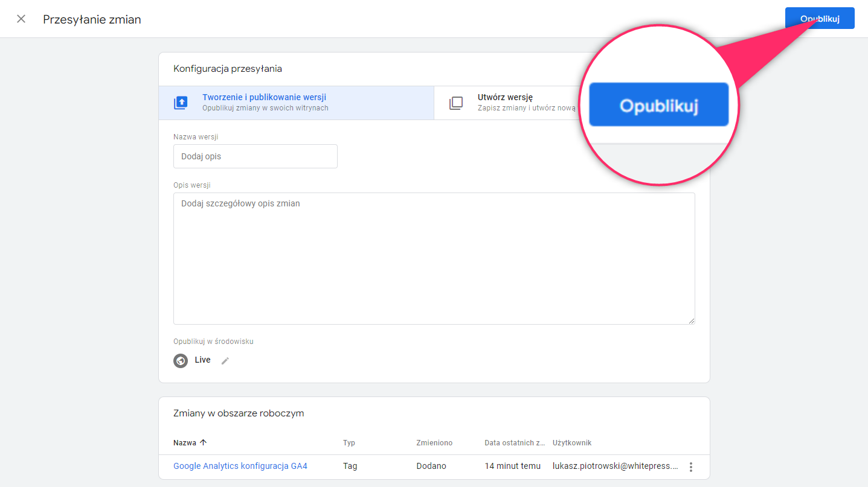Click the Opublikuj button at top right
The width and height of the screenshot is (868, 487).
pos(820,18)
